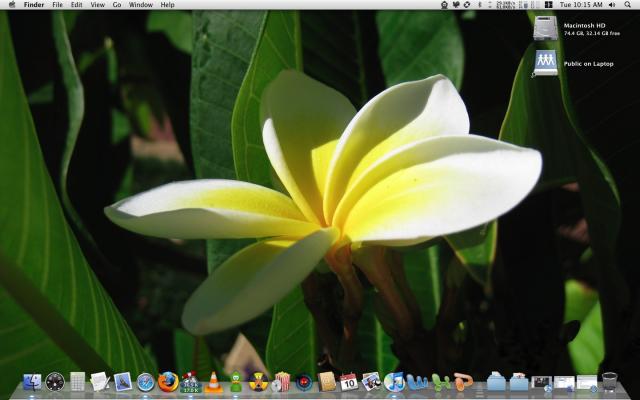The height and width of the screenshot is (400, 640).
Task: Open the Address Book icon in dock
Action: [327, 382]
